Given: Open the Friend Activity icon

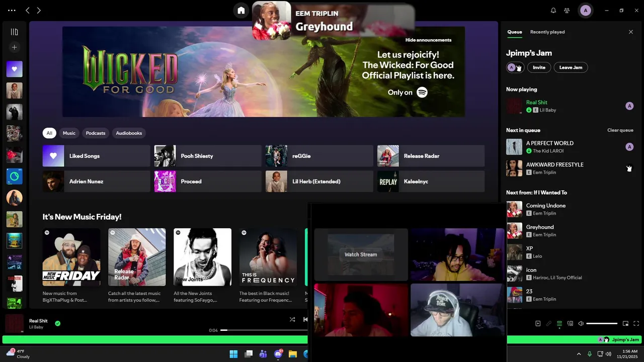Looking at the screenshot, I should (x=567, y=10).
